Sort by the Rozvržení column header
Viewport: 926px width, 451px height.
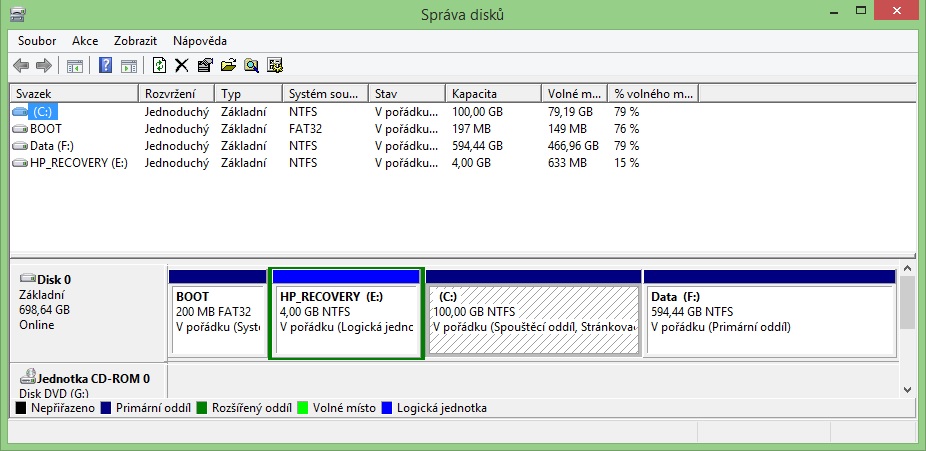pyautogui.click(x=177, y=94)
